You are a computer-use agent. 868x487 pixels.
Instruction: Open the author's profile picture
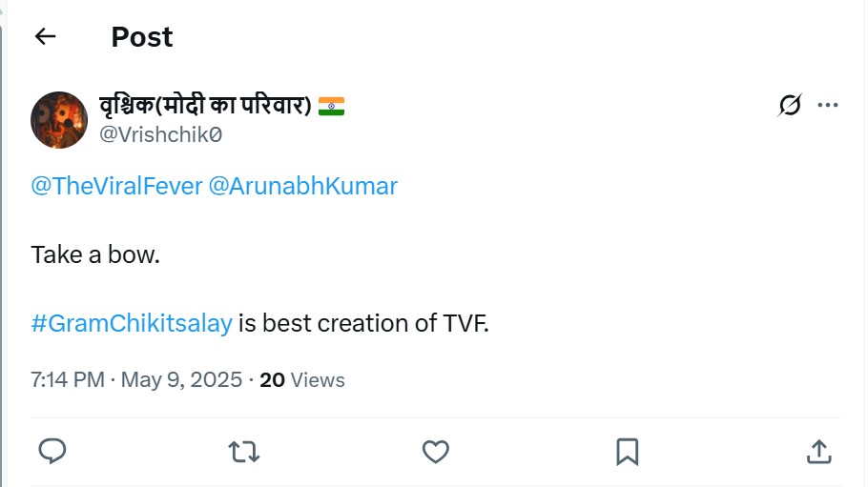click(59, 120)
